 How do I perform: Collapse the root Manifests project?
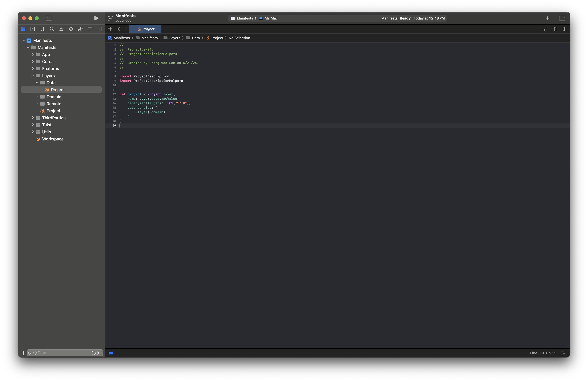[24, 40]
